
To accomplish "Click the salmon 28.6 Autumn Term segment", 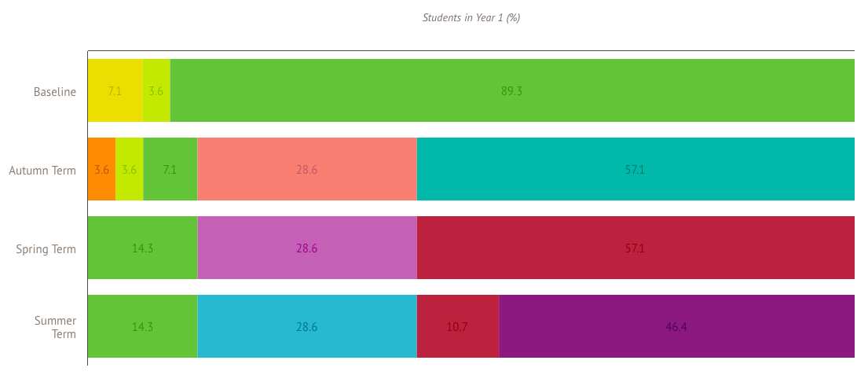I will click(306, 169).
